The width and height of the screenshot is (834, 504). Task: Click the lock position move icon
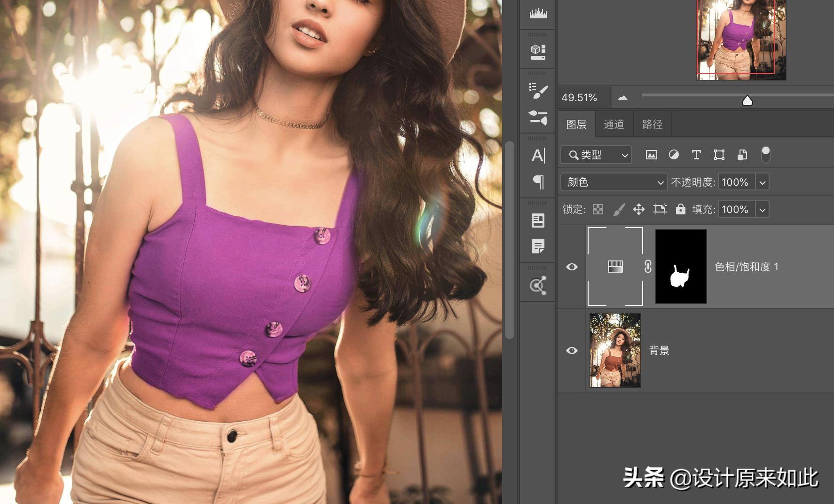638,209
